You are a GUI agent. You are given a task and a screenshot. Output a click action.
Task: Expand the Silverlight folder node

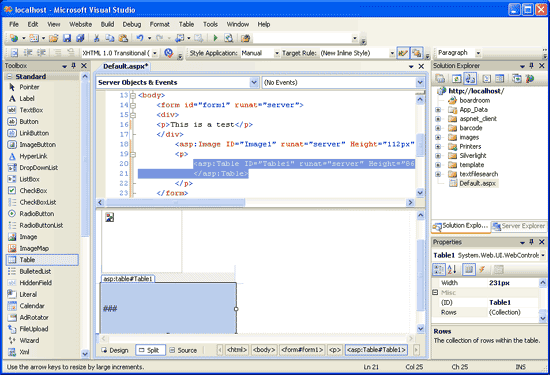click(438, 156)
